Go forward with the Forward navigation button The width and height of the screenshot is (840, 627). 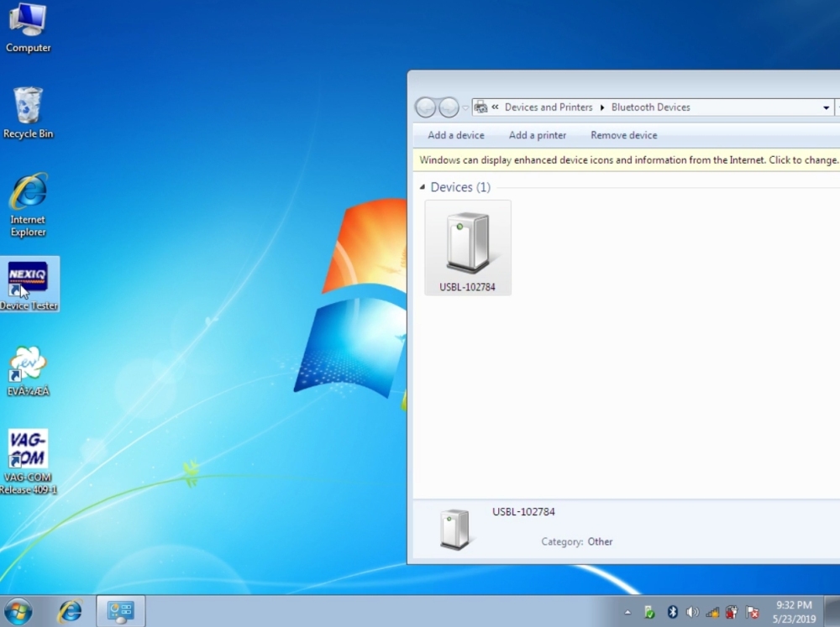click(x=449, y=107)
